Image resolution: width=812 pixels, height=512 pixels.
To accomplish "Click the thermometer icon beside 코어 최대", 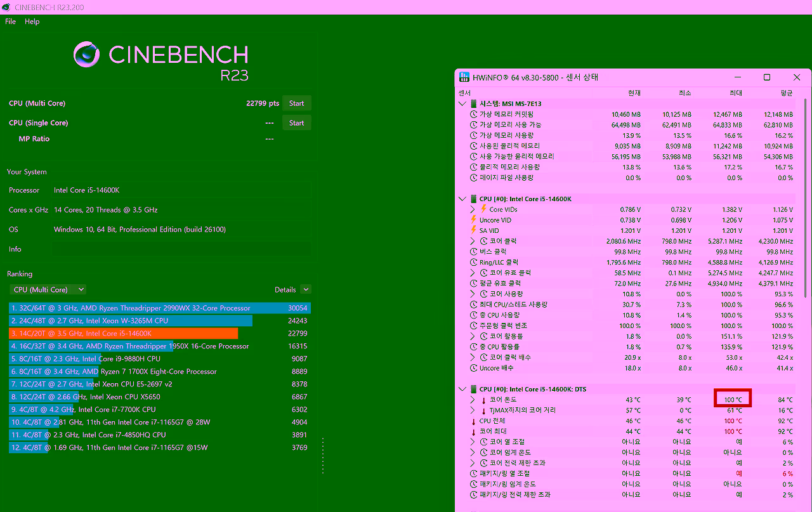I will click(x=473, y=431).
